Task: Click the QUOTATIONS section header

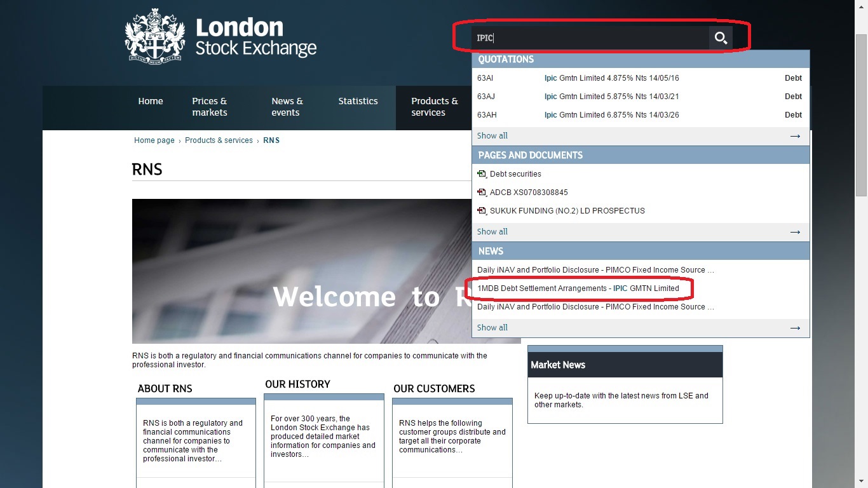Action: (641, 59)
